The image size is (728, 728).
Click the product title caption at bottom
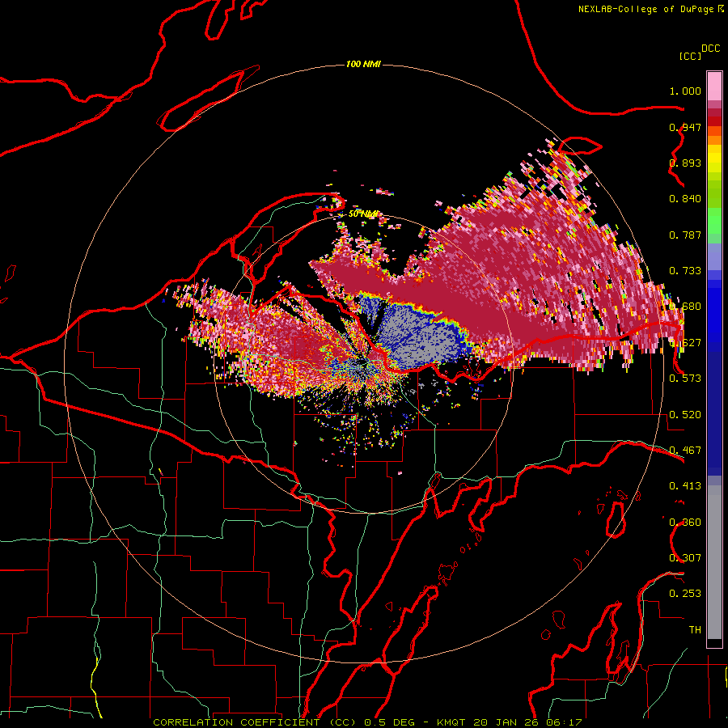click(x=367, y=722)
